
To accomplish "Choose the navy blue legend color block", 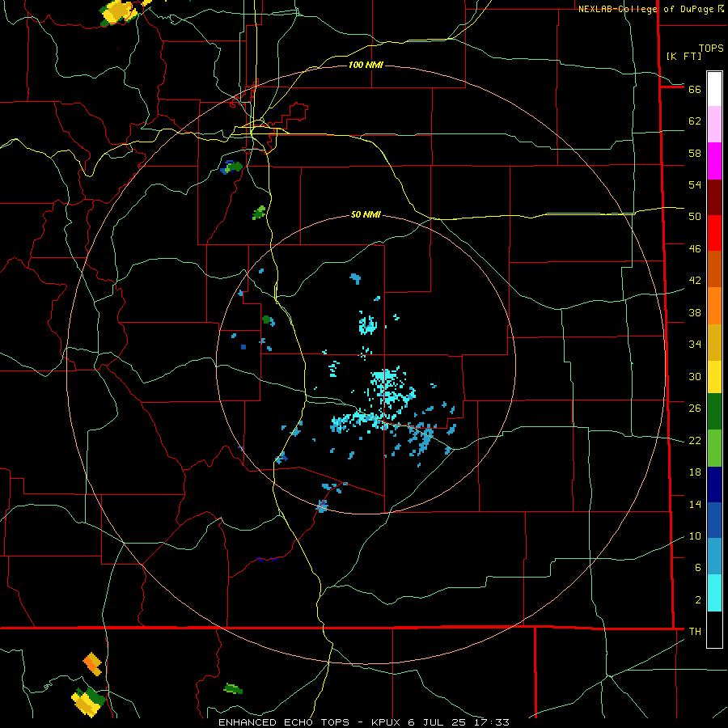I will (x=714, y=485).
